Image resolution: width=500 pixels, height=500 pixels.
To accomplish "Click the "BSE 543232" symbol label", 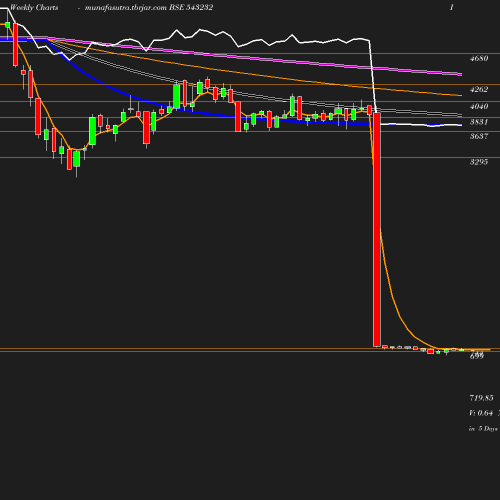I will point(191,7).
